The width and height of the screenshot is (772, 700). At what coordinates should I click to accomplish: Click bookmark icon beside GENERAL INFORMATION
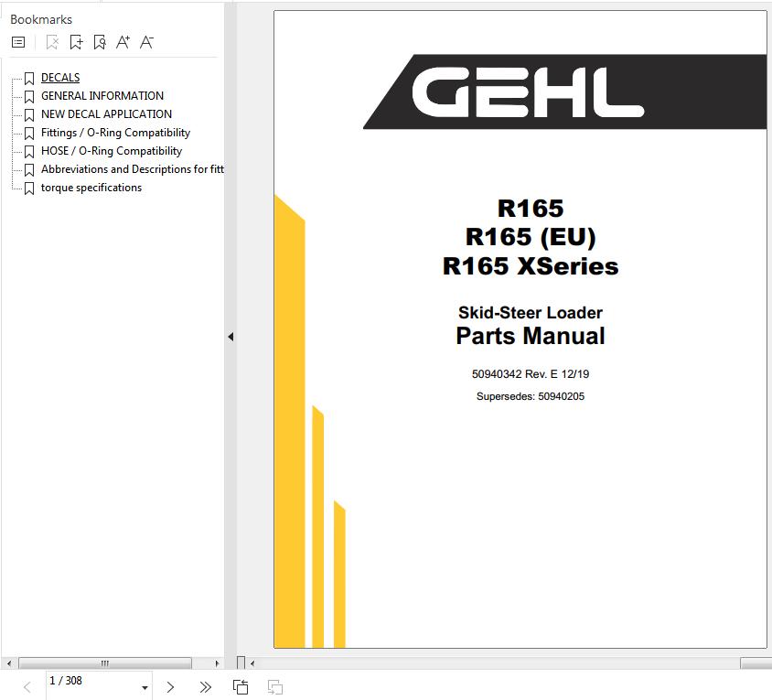(x=29, y=97)
